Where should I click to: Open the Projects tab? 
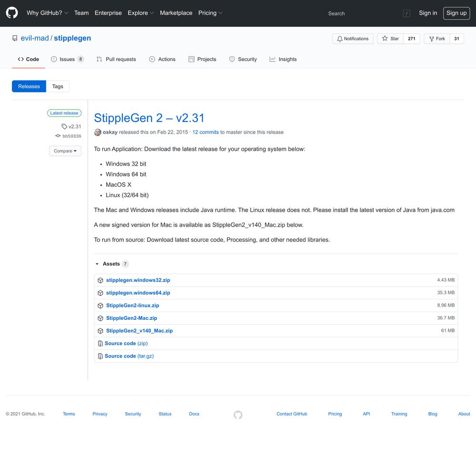(x=202, y=59)
